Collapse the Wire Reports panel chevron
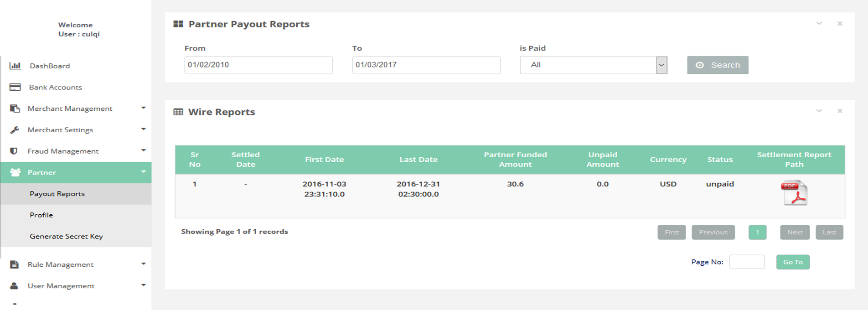The height and width of the screenshot is (310, 868). [x=819, y=111]
